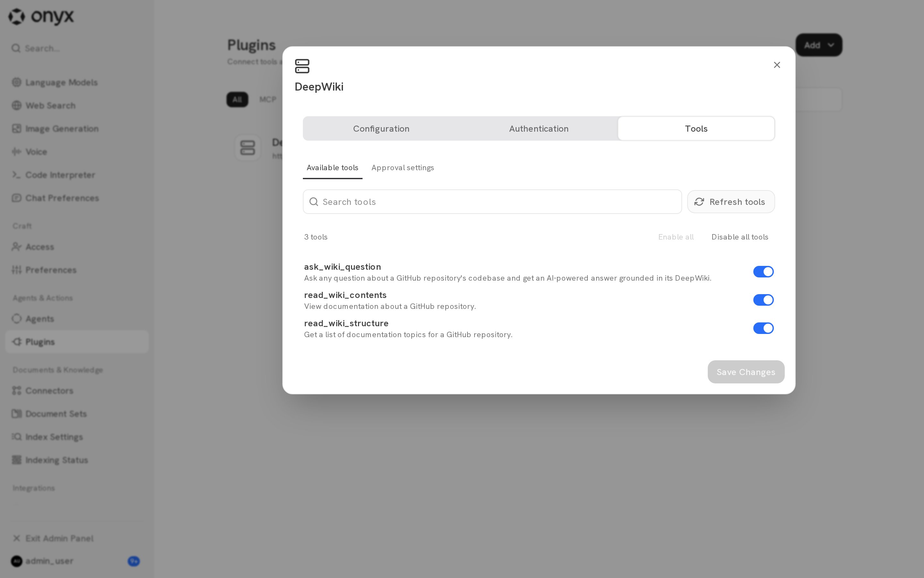Click the Language Models sidebar icon
924x578 pixels.
pos(16,82)
